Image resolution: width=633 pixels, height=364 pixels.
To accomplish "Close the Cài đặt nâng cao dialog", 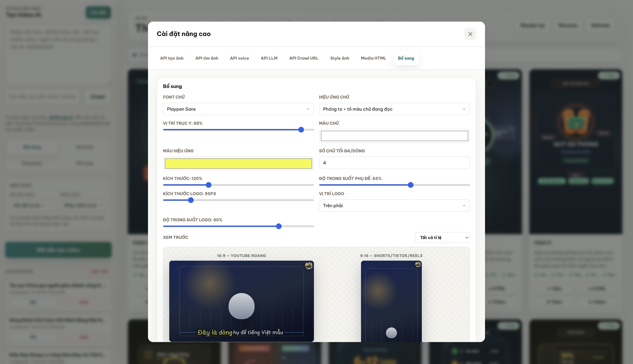I will [470, 34].
